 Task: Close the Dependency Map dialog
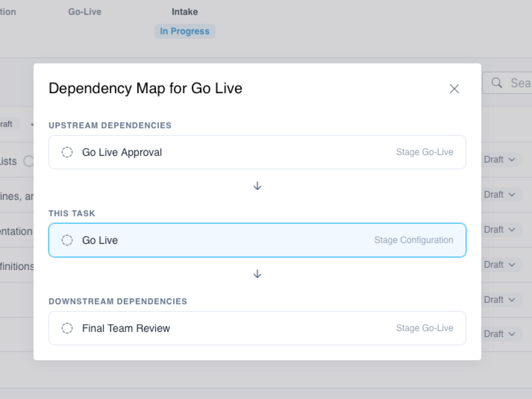point(454,89)
